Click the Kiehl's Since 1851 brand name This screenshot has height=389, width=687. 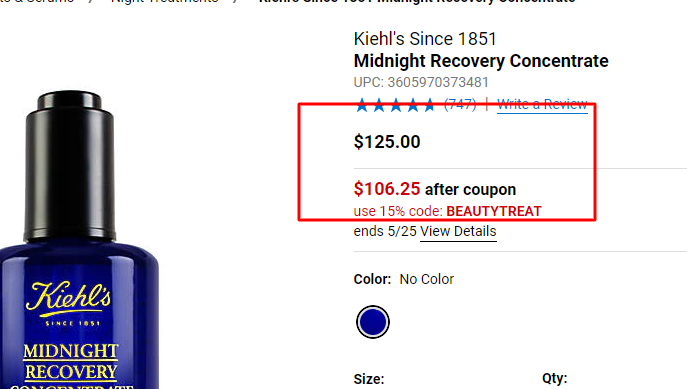(x=425, y=39)
